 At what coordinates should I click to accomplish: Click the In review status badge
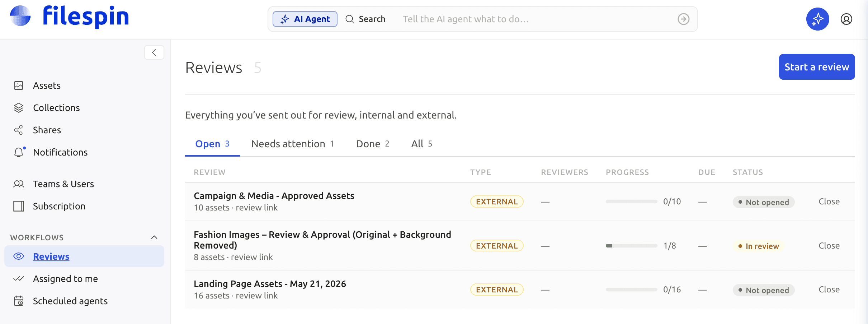[759, 246]
